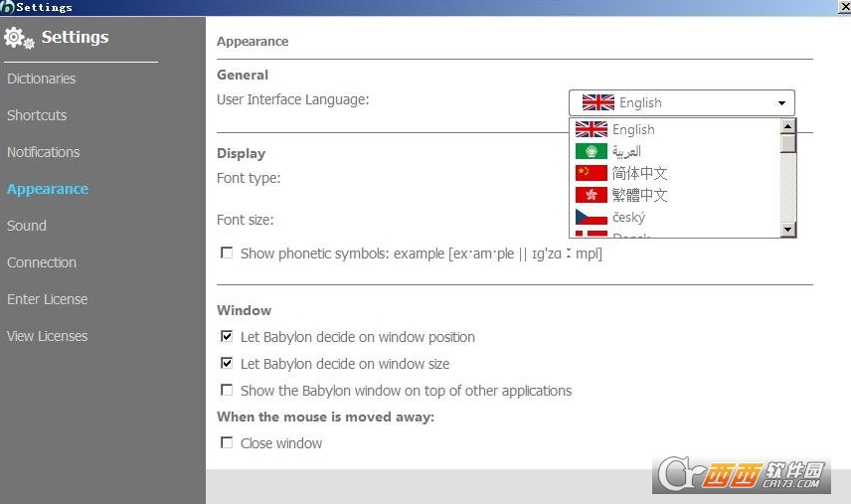Viewport: 851px width, 504px height.
Task: Open the Enter License section
Action: point(47,299)
